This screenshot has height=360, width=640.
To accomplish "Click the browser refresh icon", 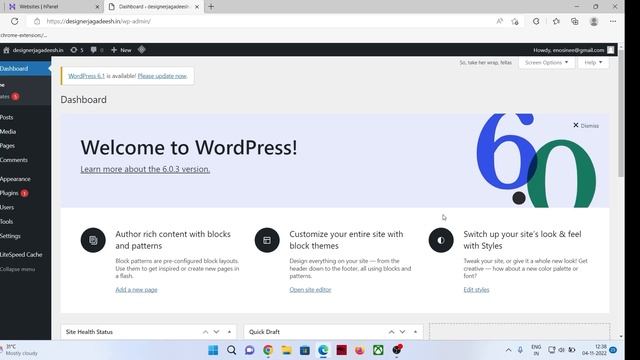I will (15, 21).
